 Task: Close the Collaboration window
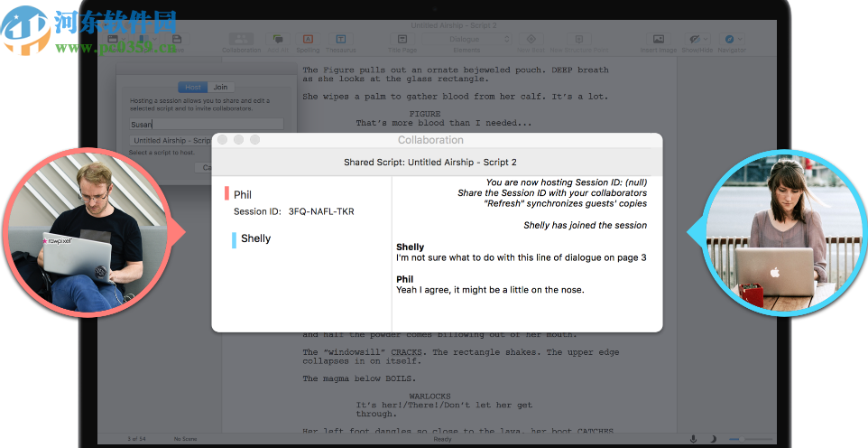(222, 140)
